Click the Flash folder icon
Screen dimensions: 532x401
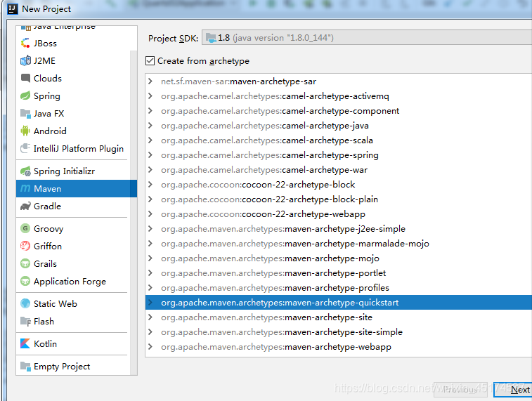[x=25, y=321]
